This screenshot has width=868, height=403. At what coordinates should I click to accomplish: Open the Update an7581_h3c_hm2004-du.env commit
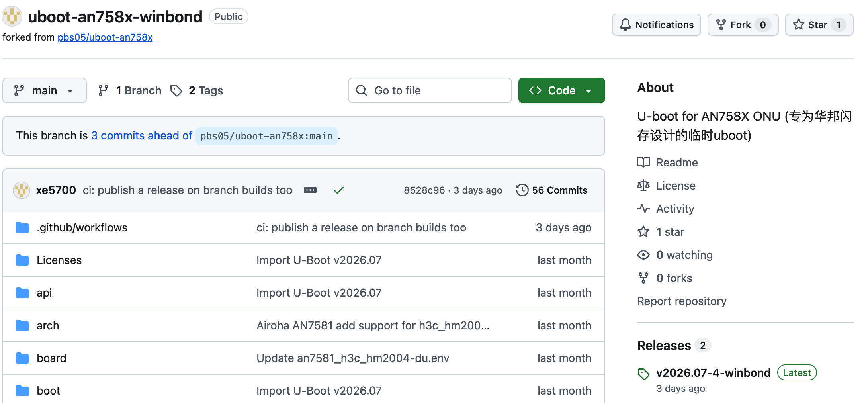(353, 358)
